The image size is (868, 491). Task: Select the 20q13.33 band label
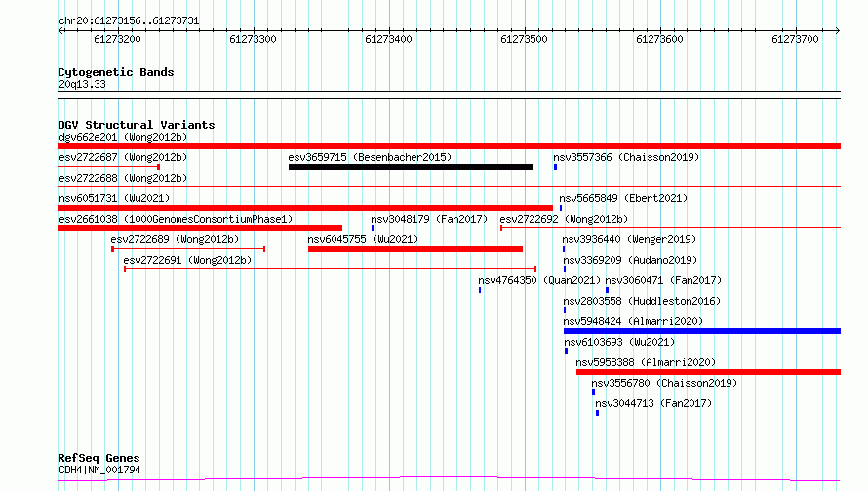pos(82,84)
